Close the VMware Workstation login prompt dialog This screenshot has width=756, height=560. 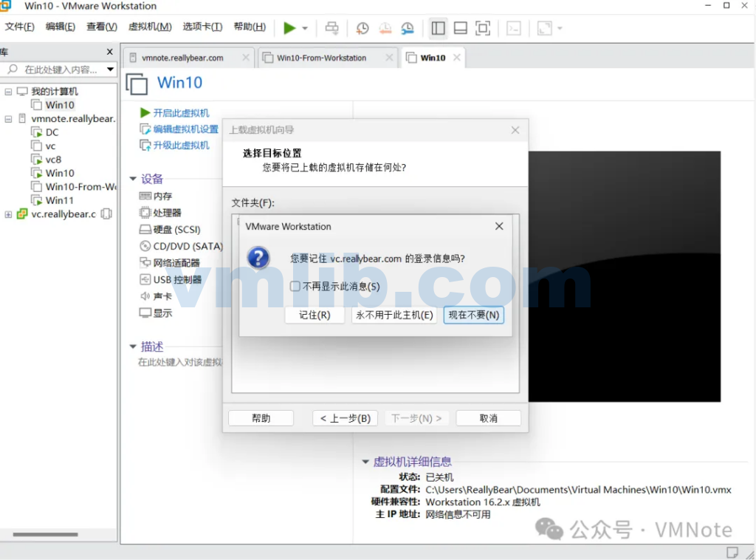(500, 226)
